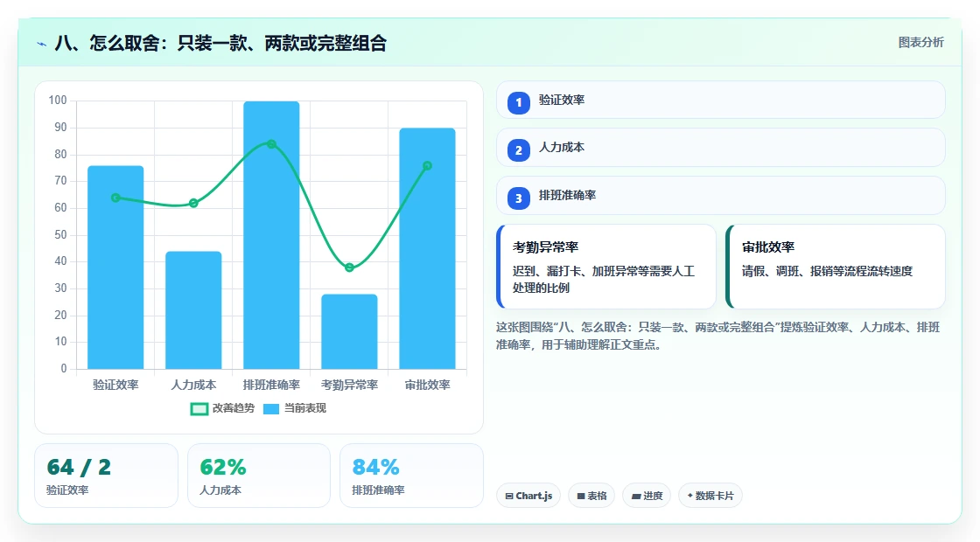This screenshot has height=542, width=980.
Task: Click the heading 八、怎么取舍
Action: coord(220,43)
